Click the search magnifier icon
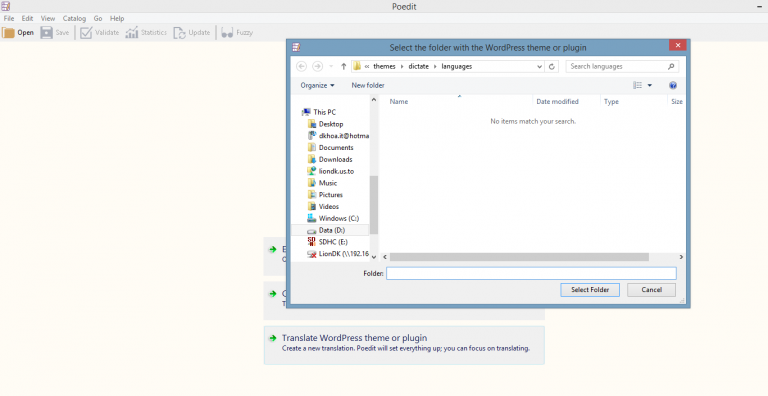Screen dimensions: 768x396 (x=671, y=66)
